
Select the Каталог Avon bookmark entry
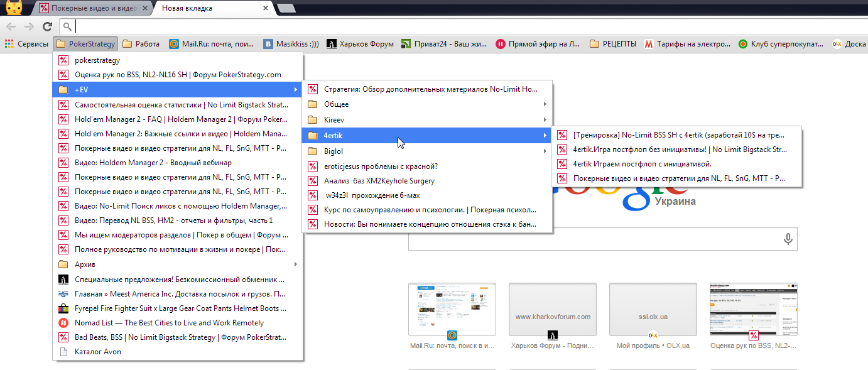pyautogui.click(x=178, y=352)
